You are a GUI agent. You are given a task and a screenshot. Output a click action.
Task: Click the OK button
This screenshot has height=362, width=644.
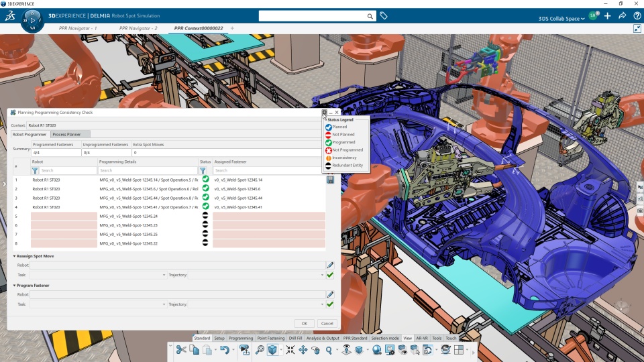[x=305, y=323]
